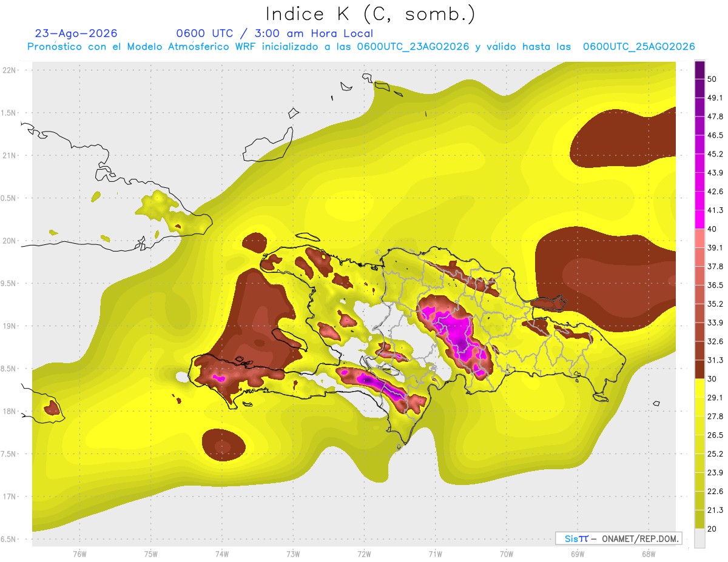The image size is (728, 562).
Task: Click the legend value '32.6'
Action: (715, 341)
